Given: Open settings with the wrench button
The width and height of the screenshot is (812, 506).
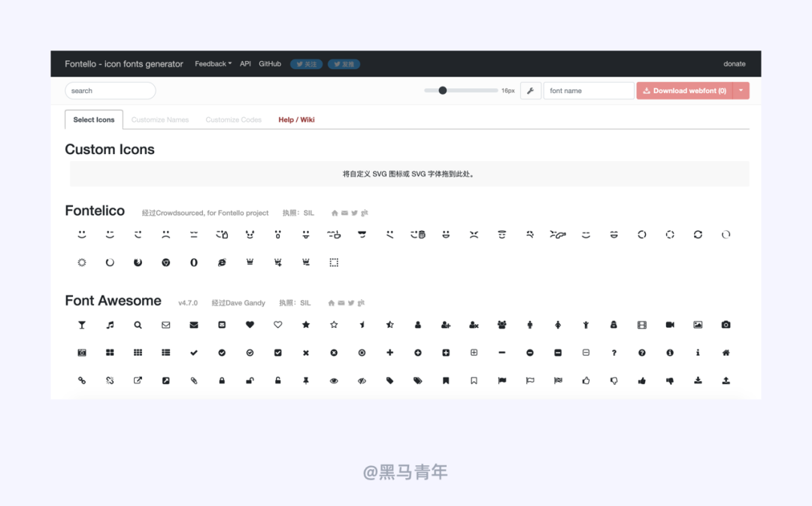Looking at the screenshot, I should tap(530, 91).
